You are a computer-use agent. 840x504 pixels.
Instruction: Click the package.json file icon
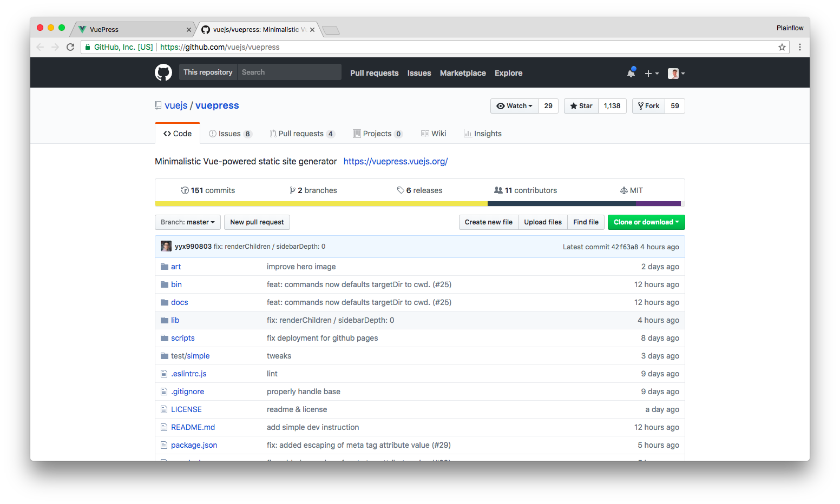(x=164, y=445)
